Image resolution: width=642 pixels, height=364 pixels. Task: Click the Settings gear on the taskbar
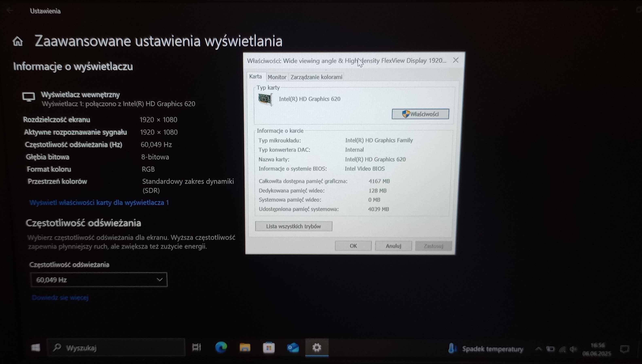(x=317, y=347)
